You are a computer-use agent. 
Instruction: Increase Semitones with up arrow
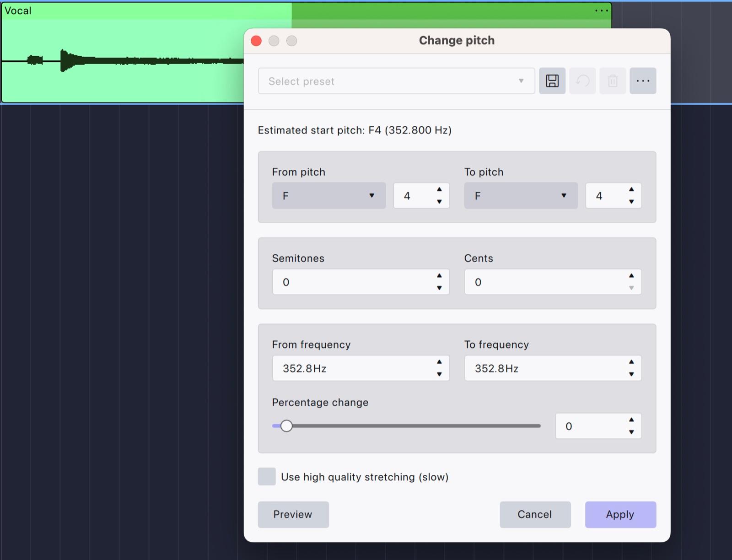click(439, 276)
